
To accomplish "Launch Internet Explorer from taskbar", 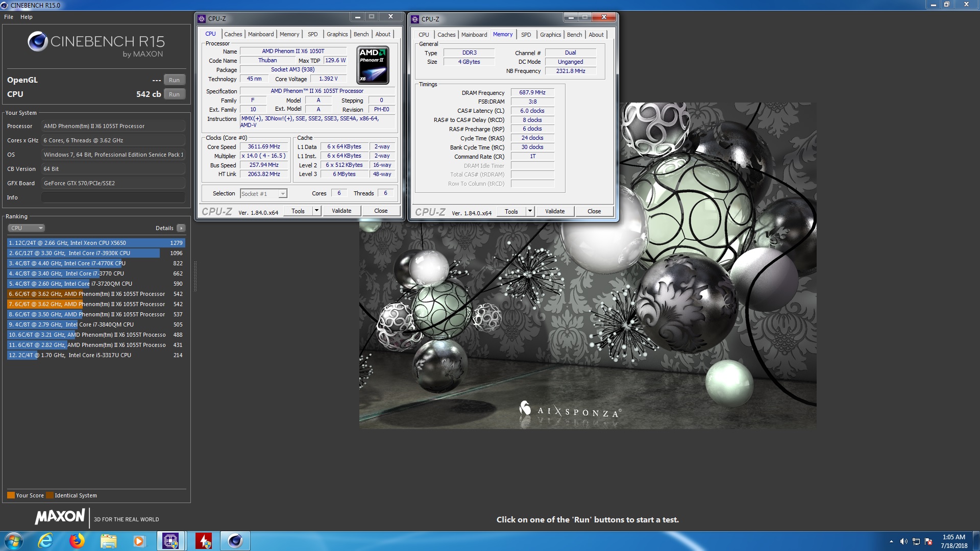I will click(x=46, y=541).
